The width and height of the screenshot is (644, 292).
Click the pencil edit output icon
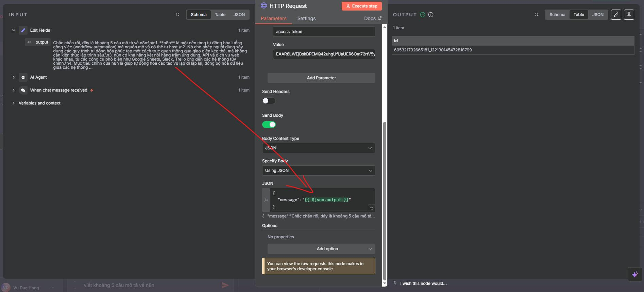coord(616,15)
